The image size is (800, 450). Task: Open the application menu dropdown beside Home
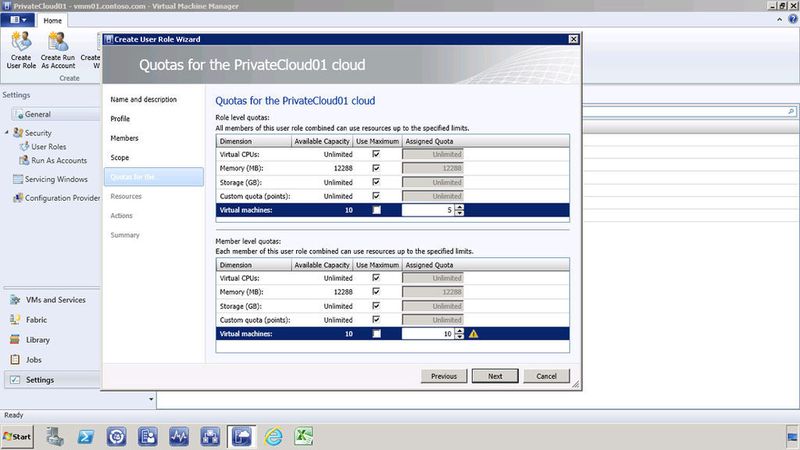(x=18, y=20)
